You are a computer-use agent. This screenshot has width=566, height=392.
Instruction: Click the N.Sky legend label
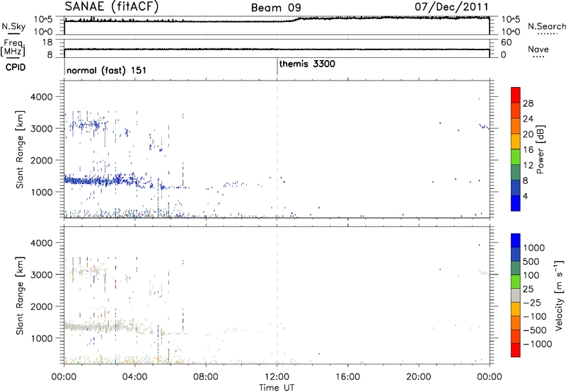click(13, 26)
